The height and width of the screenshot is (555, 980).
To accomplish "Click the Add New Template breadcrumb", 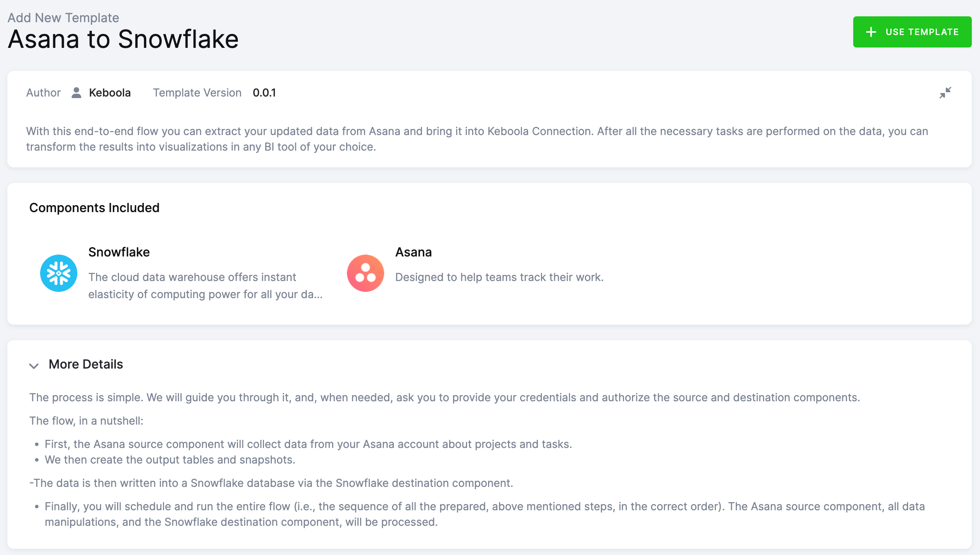I will (x=63, y=18).
